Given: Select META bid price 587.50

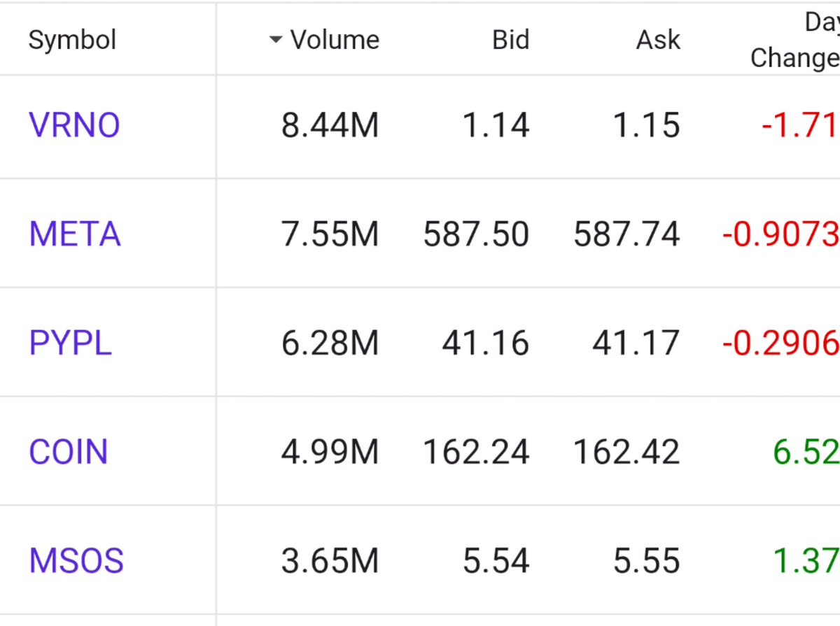Looking at the screenshot, I should pos(476,234).
